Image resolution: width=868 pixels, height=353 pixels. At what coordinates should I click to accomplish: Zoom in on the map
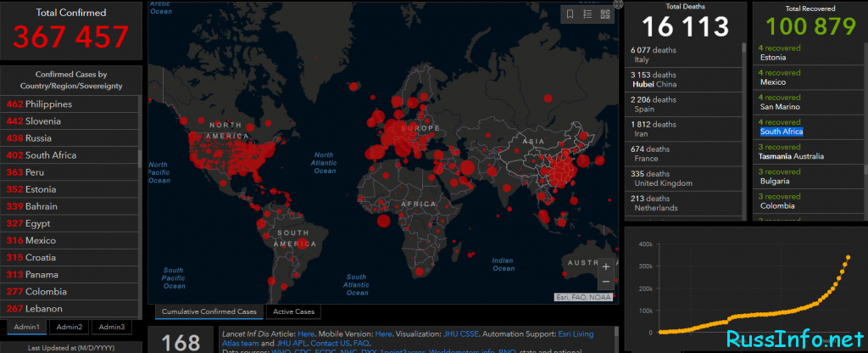[x=605, y=266]
